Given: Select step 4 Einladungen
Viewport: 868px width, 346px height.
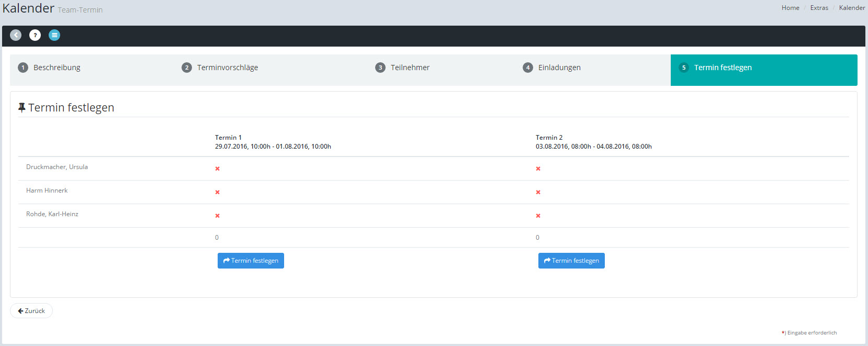Looking at the screenshot, I should [559, 68].
